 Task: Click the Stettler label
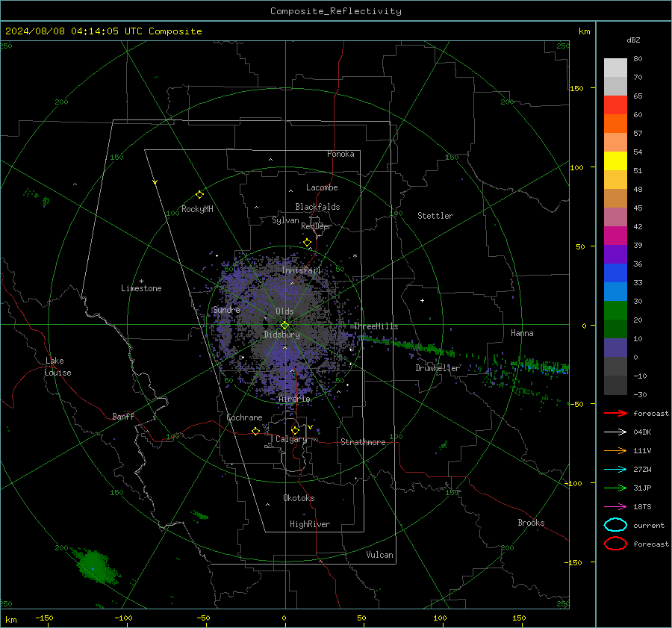[435, 216]
